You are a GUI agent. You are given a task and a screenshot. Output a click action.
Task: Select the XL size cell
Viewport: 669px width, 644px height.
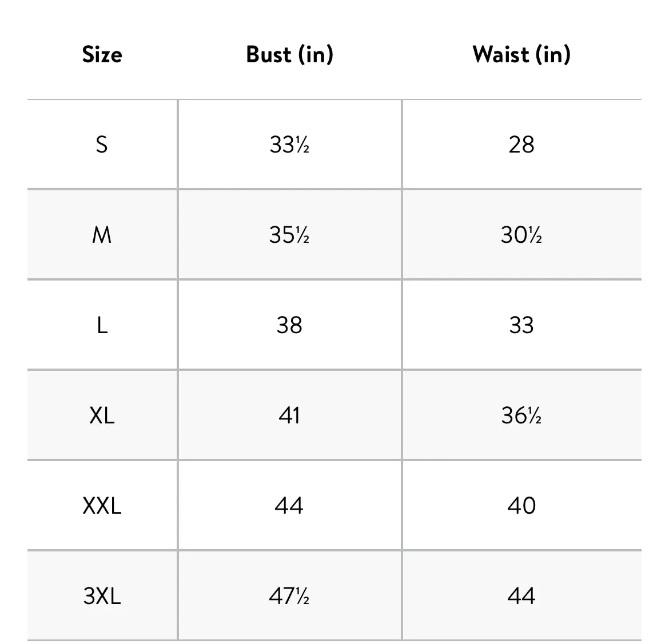pos(102,415)
